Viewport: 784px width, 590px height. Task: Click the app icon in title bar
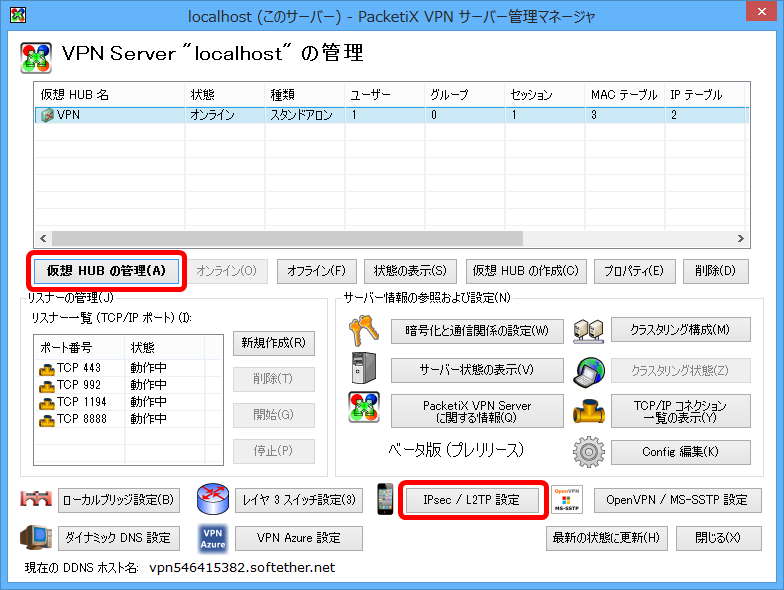(x=18, y=15)
